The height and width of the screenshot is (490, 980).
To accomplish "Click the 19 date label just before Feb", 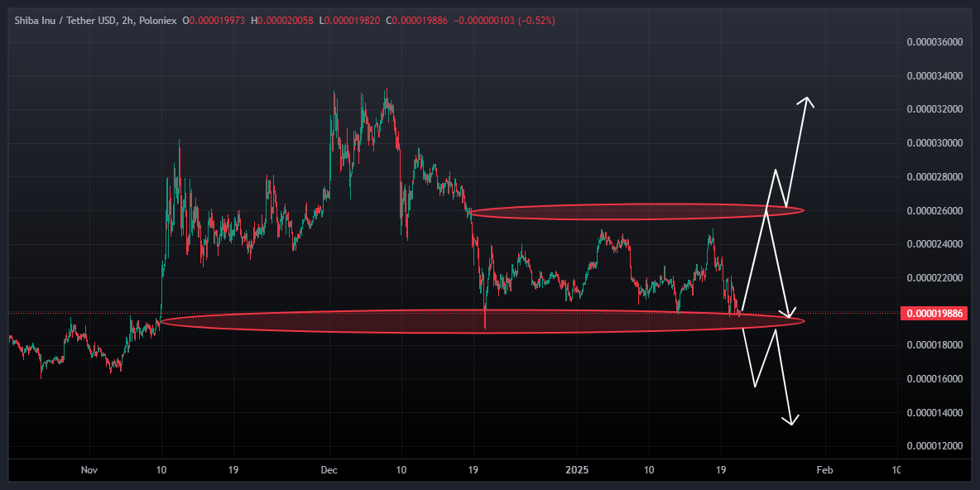I will tap(721, 469).
